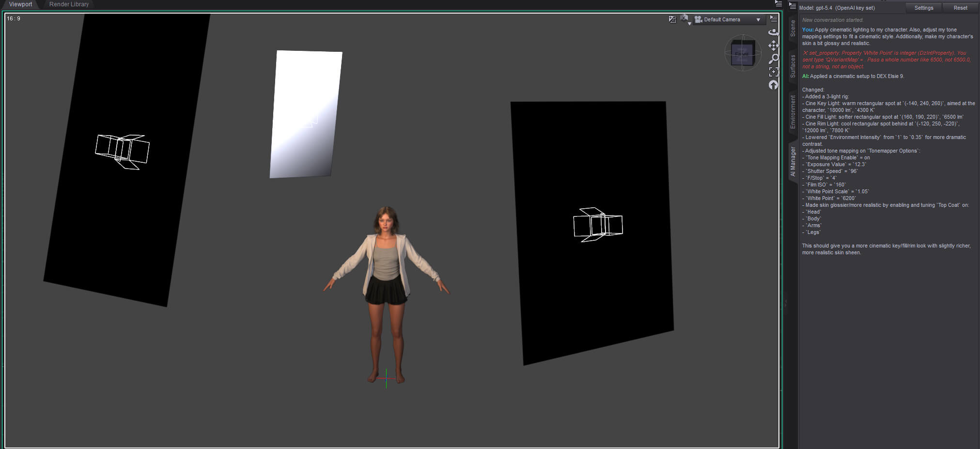
Task: Click the 'F/Stop' = 4 line
Action: [820, 178]
